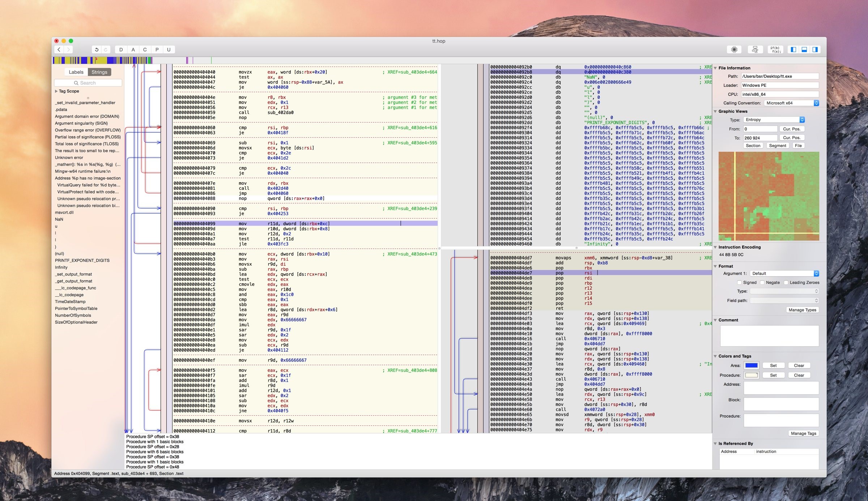868x501 pixels.
Task: Open the blue Area color swatch
Action: click(751, 365)
